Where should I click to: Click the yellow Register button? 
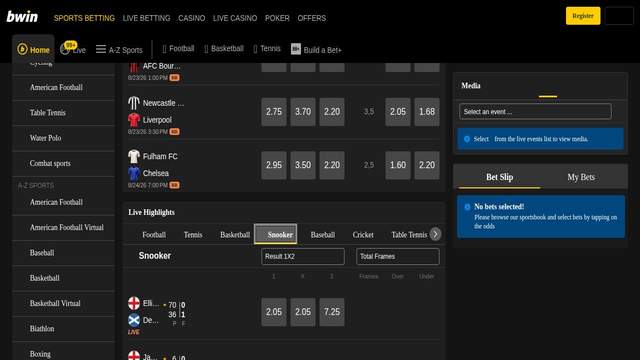coord(583,16)
